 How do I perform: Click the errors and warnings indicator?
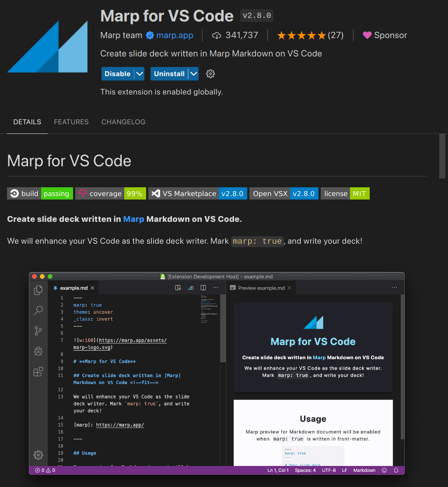click(44, 470)
